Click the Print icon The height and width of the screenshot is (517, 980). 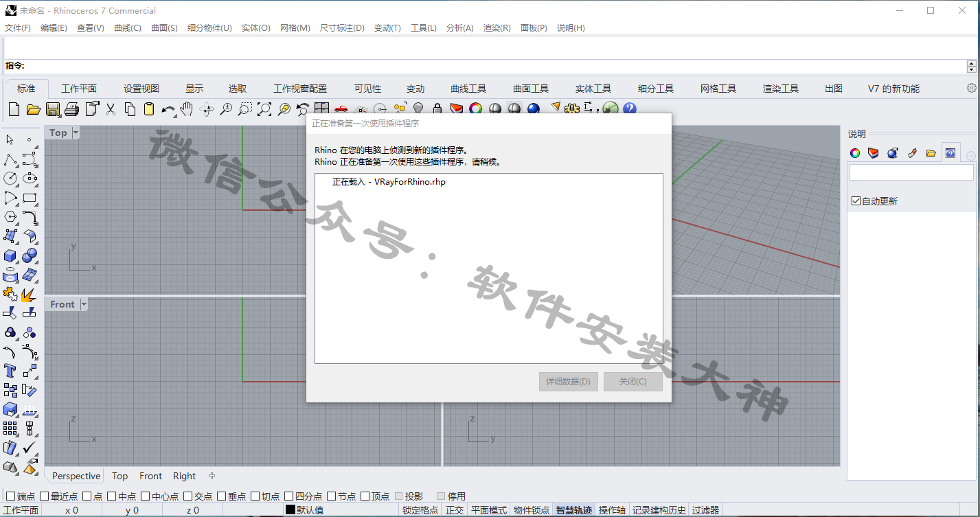tap(71, 109)
